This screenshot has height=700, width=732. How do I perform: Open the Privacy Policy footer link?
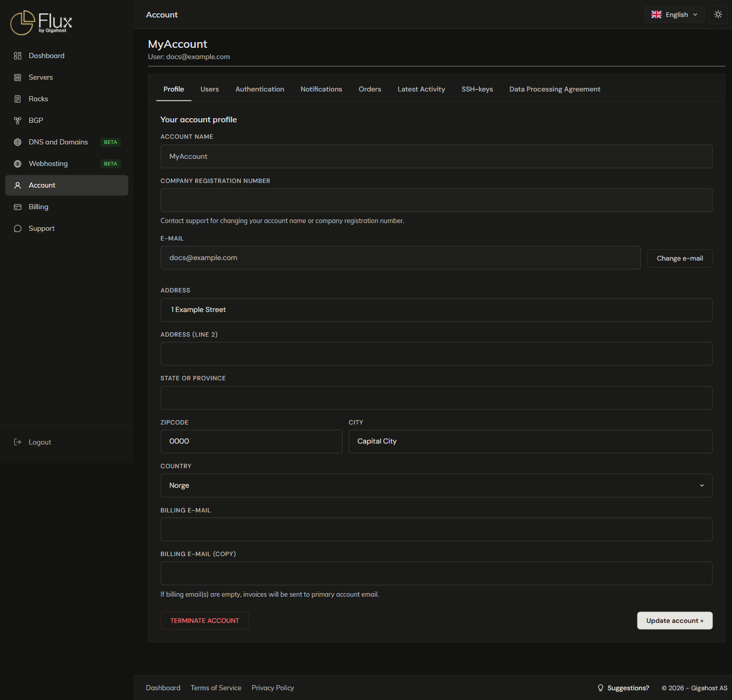tap(273, 688)
